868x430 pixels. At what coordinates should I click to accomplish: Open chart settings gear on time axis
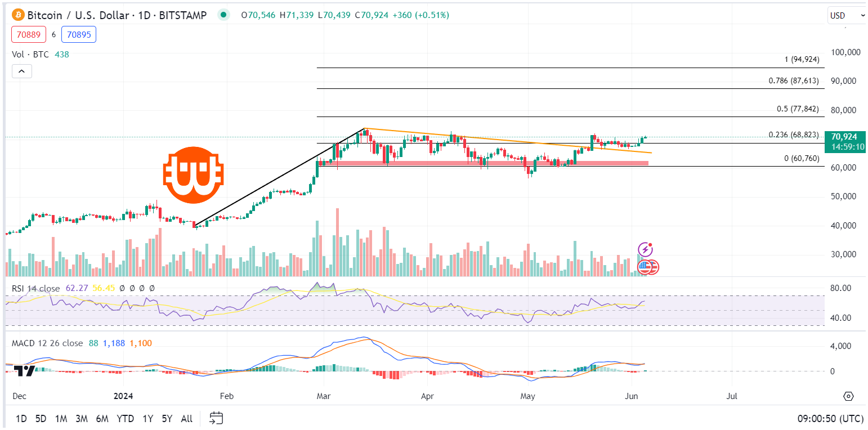(849, 397)
